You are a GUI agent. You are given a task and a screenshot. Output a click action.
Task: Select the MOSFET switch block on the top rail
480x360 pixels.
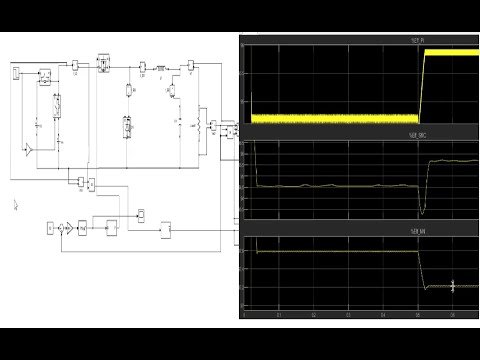coord(104,63)
